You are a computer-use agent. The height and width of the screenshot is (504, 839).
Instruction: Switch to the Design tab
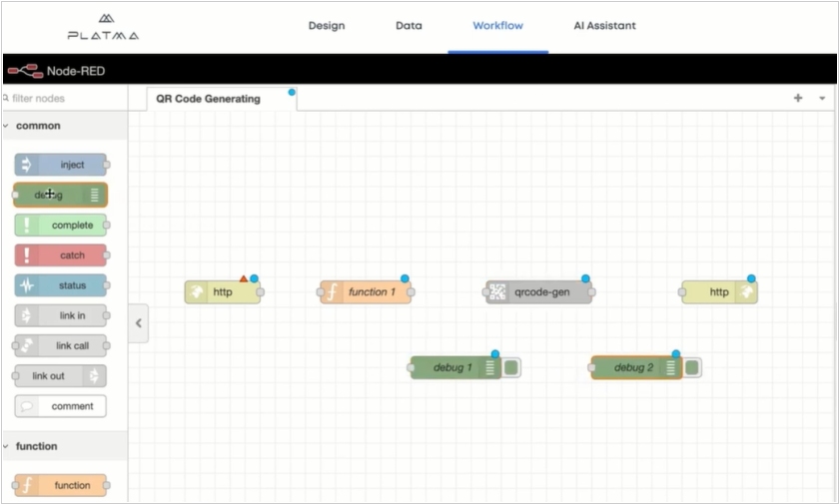tap(328, 26)
